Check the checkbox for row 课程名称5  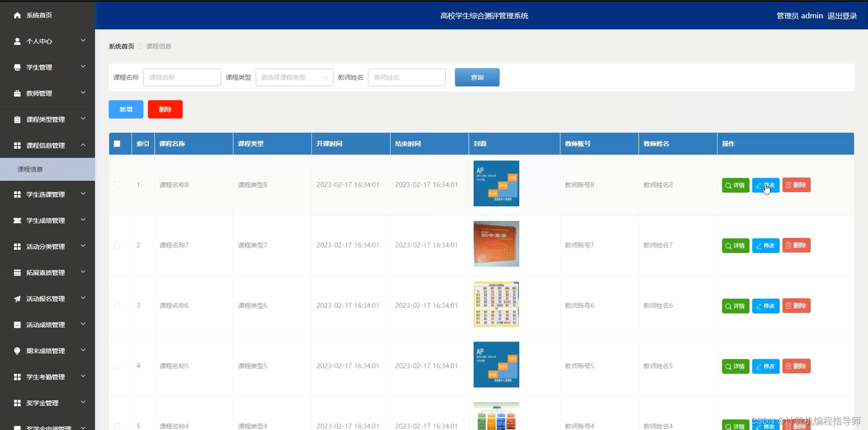click(x=117, y=366)
